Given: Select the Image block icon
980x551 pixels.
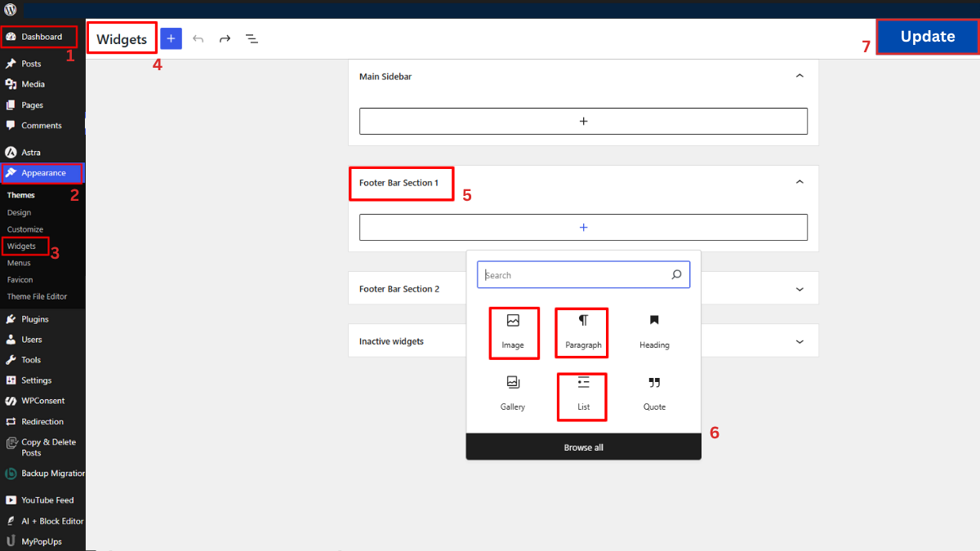Looking at the screenshot, I should [x=514, y=332].
